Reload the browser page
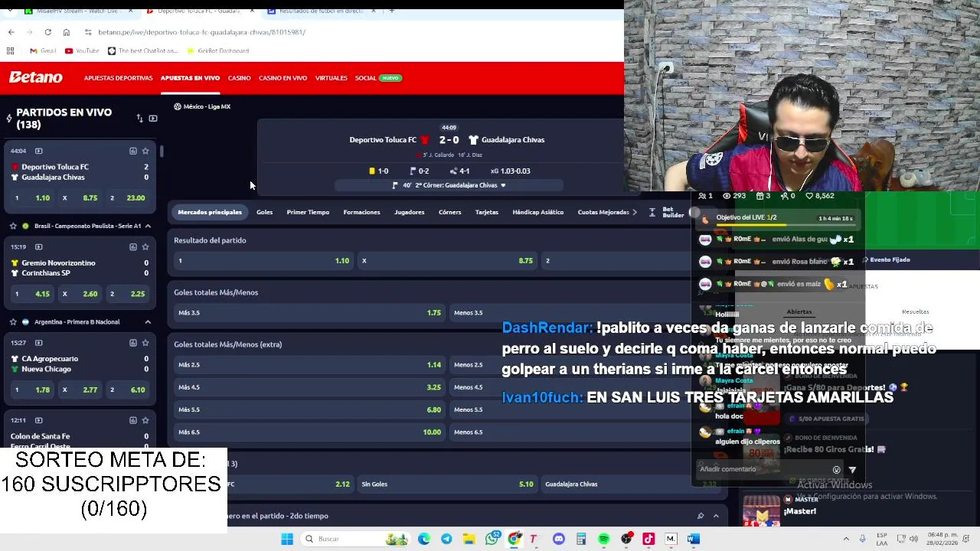 tap(47, 32)
